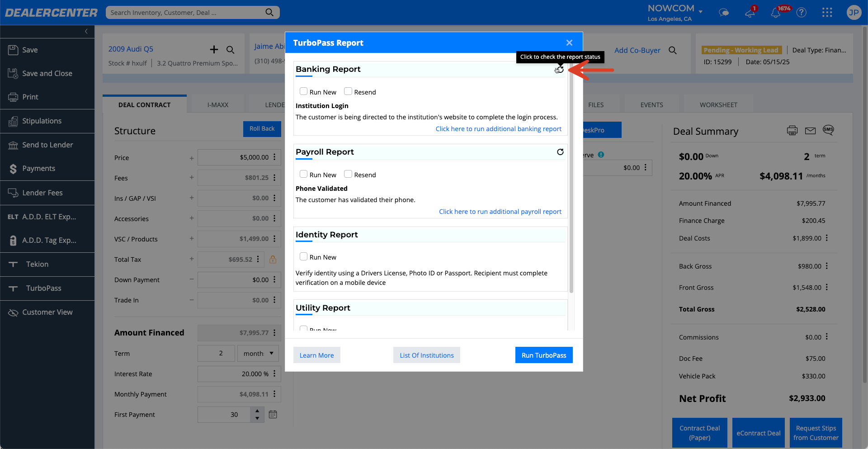The height and width of the screenshot is (449, 868).
Task: Open Customer View in sidebar
Action: [x=47, y=312]
